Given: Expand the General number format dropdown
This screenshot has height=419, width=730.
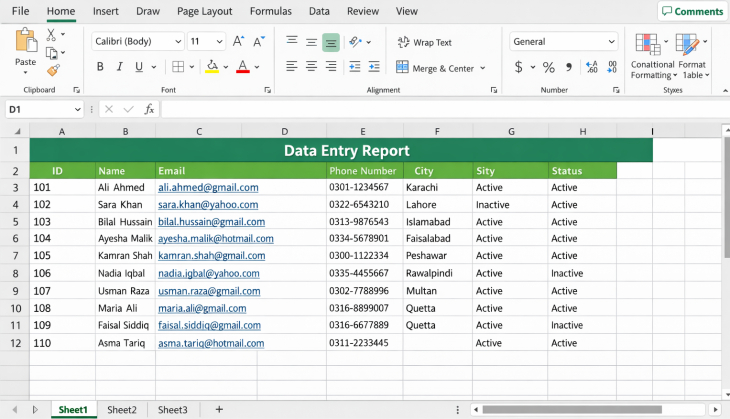Looking at the screenshot, I should (611, 42).
